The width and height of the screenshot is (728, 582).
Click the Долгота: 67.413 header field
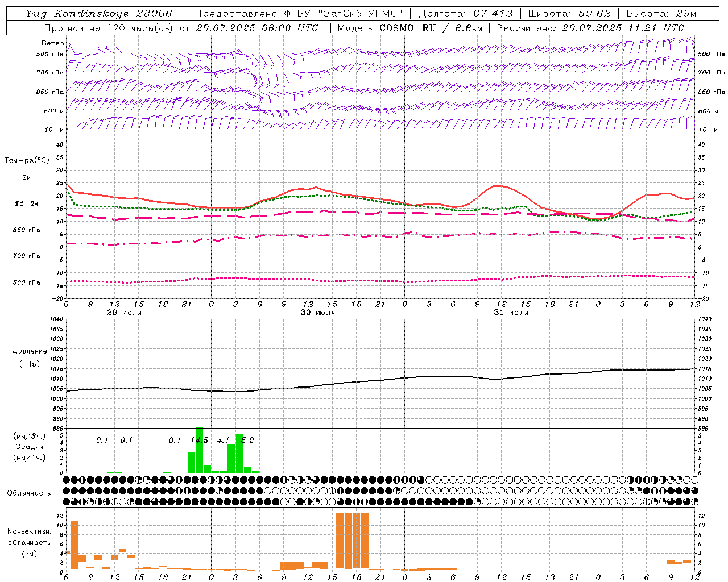point(466,14)
